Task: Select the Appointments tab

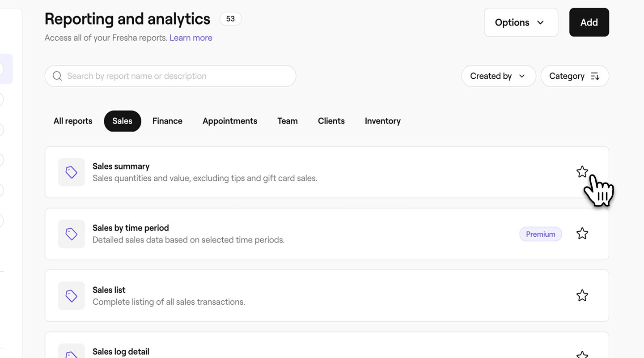Action: (230, 121)
